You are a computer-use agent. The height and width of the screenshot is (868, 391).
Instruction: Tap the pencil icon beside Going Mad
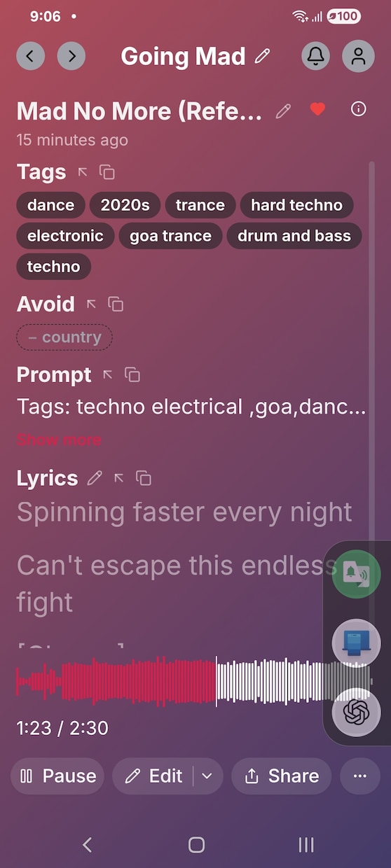(x=263, y=56)
